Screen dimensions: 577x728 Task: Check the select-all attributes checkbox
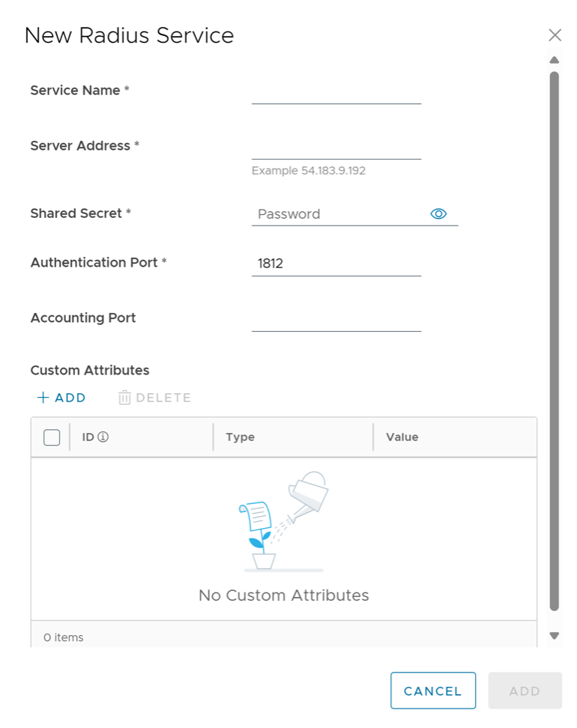click(x=52, y=437)
